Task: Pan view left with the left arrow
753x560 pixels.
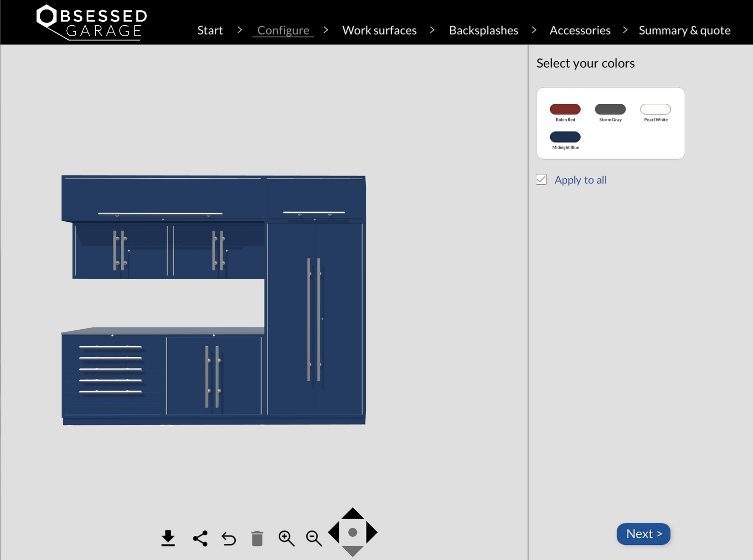Action: (x=334, y=532)
